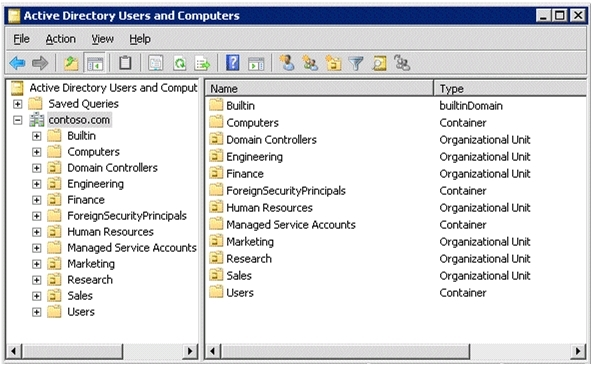The width and height of the screenshot is (592, 365).
Task: Expand the Builtin tree node
Action: pos(37,136)
